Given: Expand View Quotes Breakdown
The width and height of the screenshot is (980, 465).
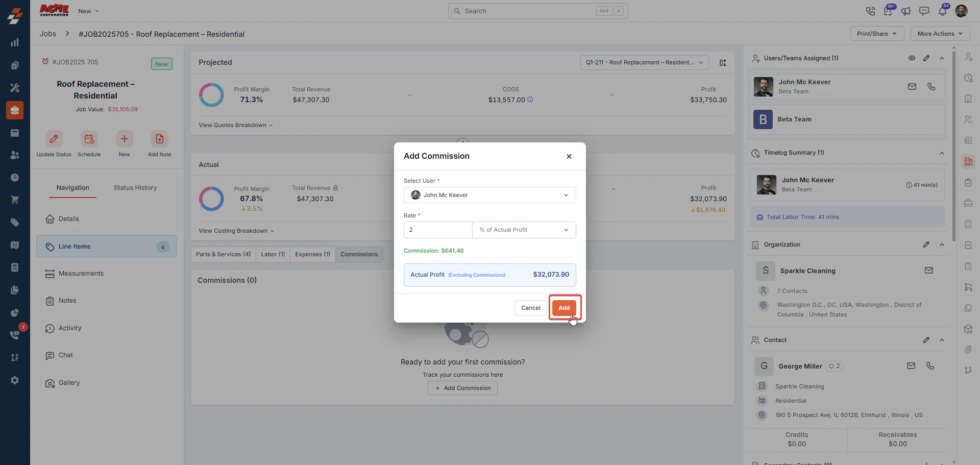Looking at the screenshot, I should (236, 125).
